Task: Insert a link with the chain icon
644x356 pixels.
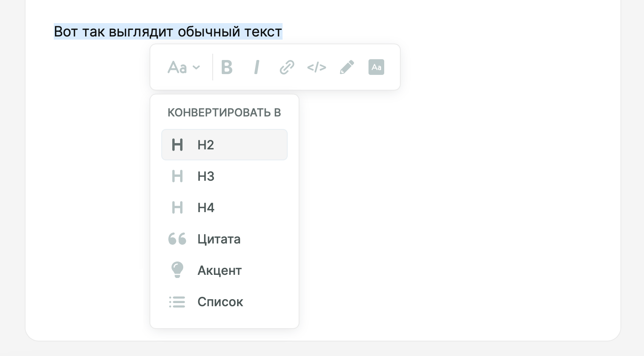Action: click(287, 67)
